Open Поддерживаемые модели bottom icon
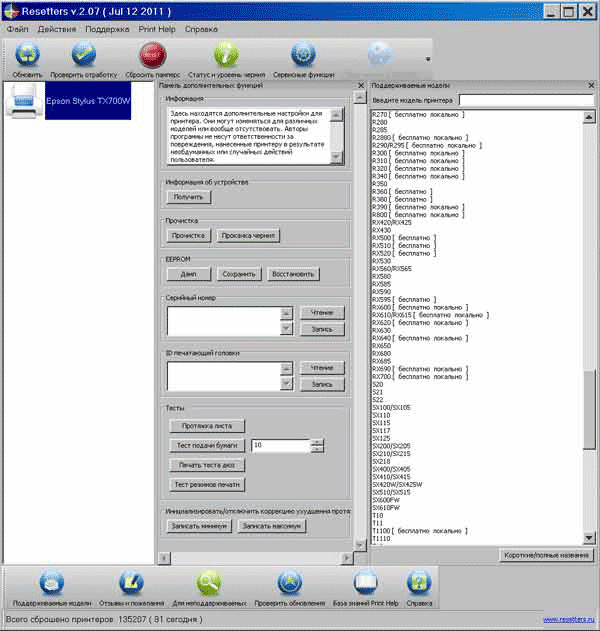This screenshot has width=600, height=631. click(x=52, y=583)
